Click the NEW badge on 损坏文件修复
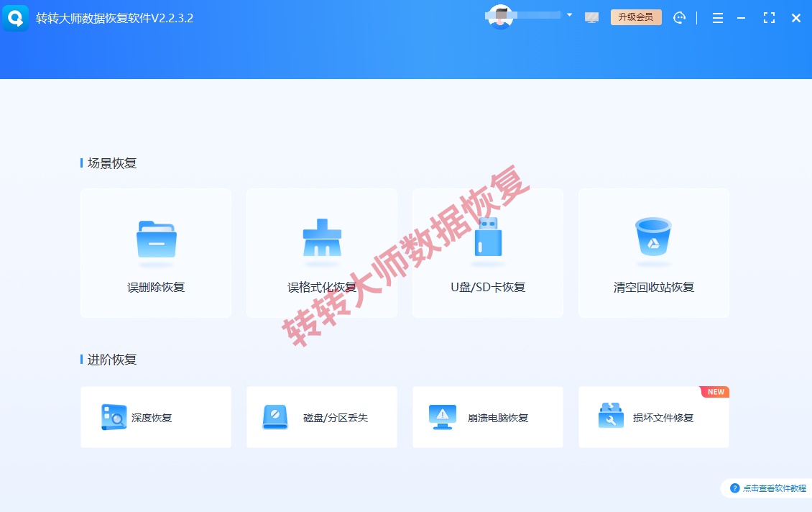This screenshot has height=512, width=812. click(x=715, y=392)
